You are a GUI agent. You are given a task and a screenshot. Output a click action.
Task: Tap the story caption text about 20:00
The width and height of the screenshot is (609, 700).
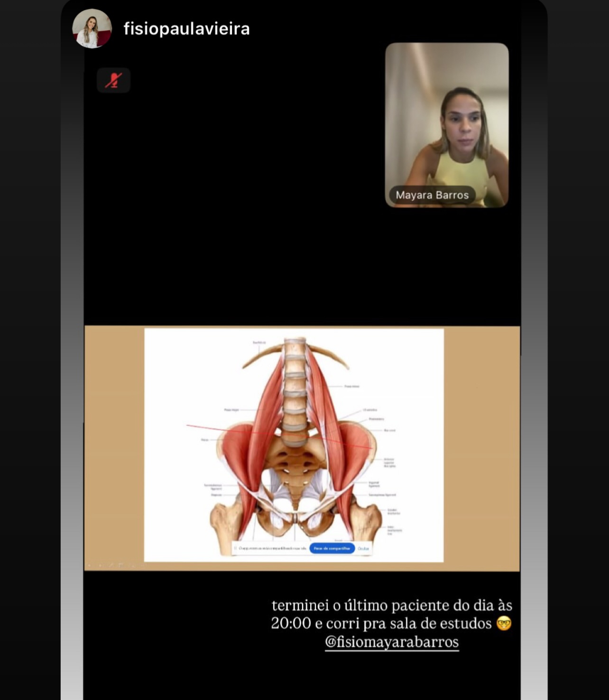[391, 614]
